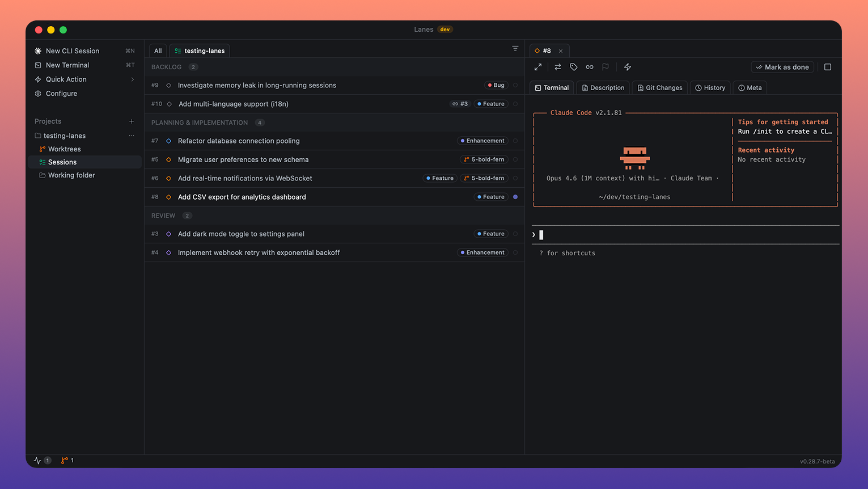Viewport: 868px width, 489px height.
Task: Click the swap arrows icon in toolbar
Action: [558, 67]
